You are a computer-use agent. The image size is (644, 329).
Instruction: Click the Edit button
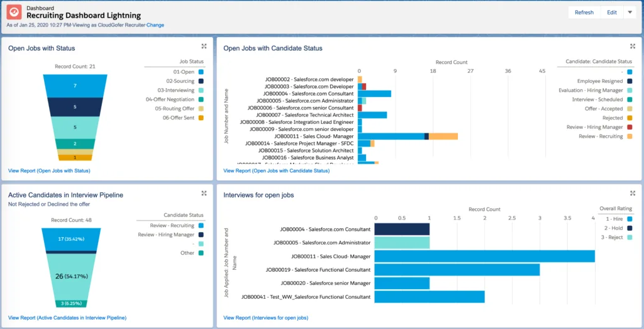click(612, 13)
